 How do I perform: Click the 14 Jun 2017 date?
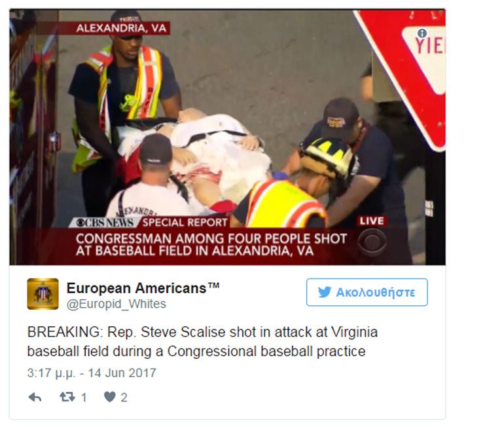pyautogui.click(x=122, y=373)
